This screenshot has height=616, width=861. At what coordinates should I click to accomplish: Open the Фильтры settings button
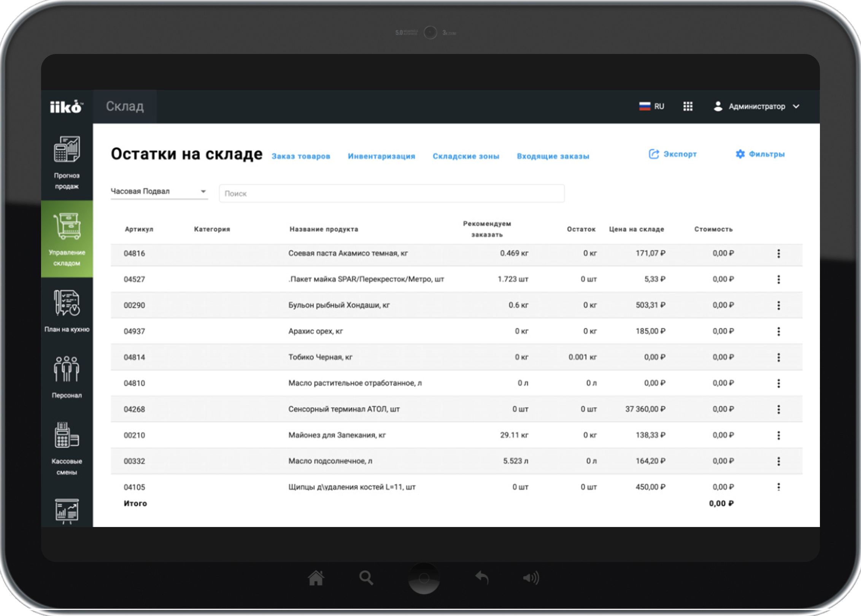click(x=760, y=154)
